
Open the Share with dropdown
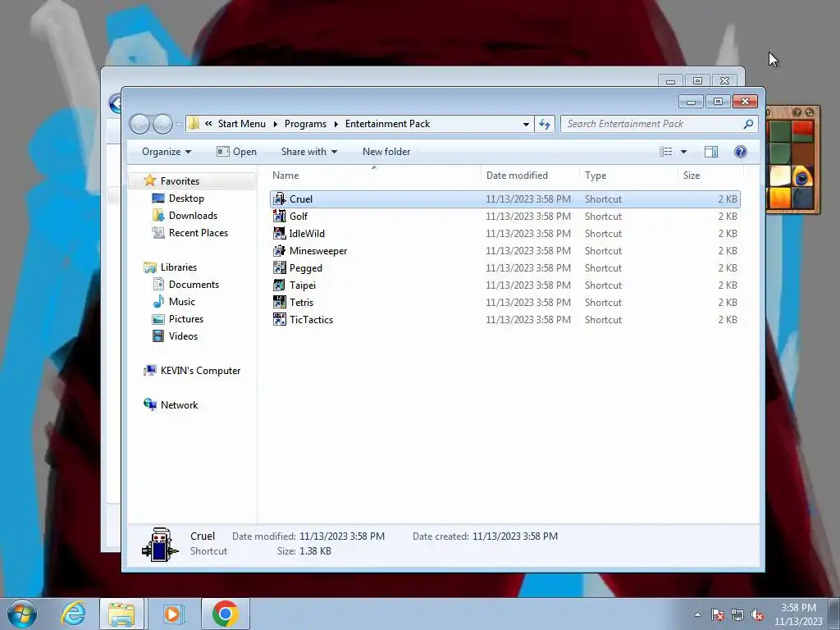point(309,152)
